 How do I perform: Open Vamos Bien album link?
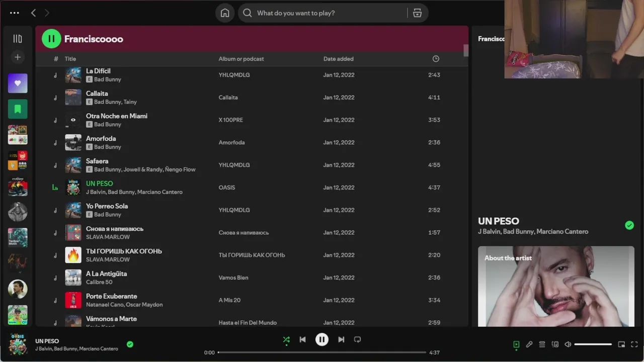(233, 278)
